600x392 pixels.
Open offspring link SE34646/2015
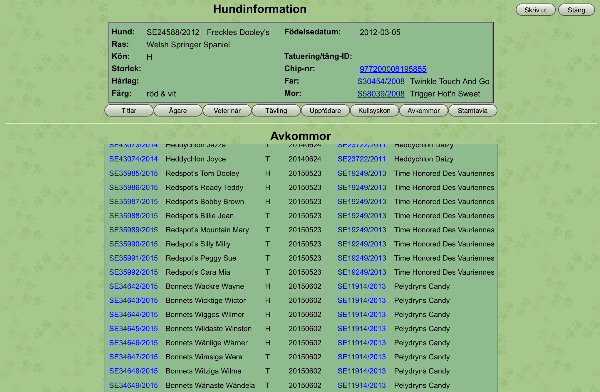click(x=134, y=343)
